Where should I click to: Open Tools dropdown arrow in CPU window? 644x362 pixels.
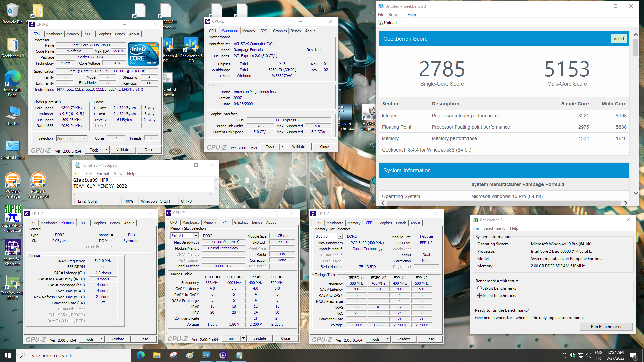point(106,150)
